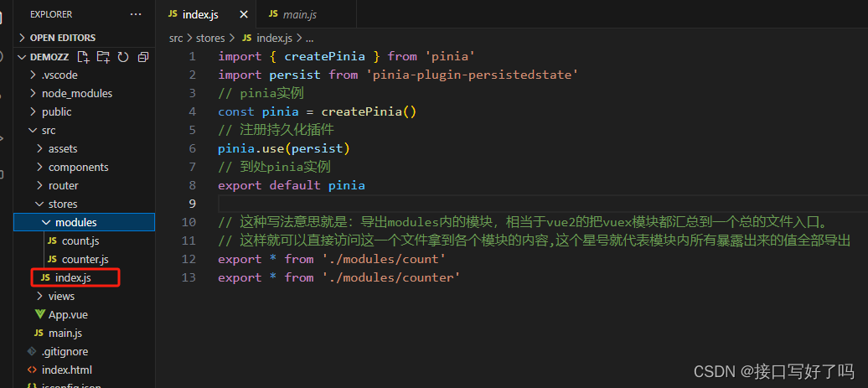The height and width of the screenshot is (388, 868).
Task: Click the New File icon
Action: coord(83,57)
